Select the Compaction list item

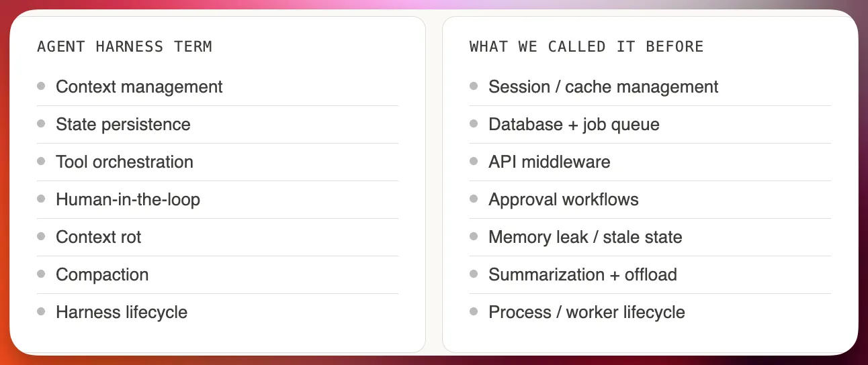pos(218,274)
